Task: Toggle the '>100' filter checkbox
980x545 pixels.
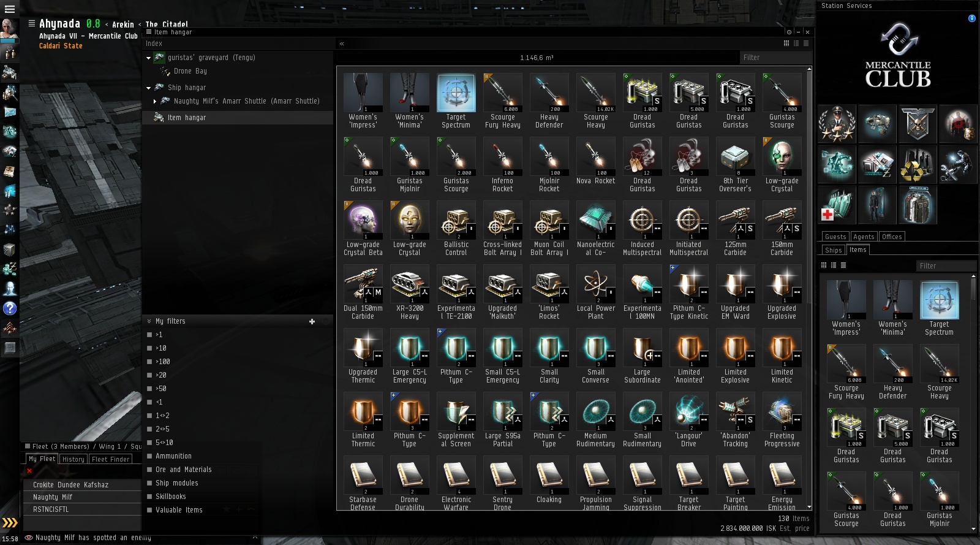Action: click(149, 362)
